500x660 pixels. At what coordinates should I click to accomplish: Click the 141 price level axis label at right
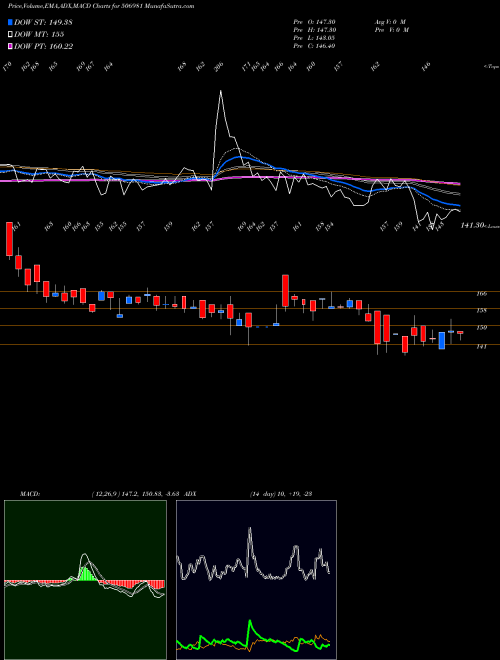[x=482, y=346]
